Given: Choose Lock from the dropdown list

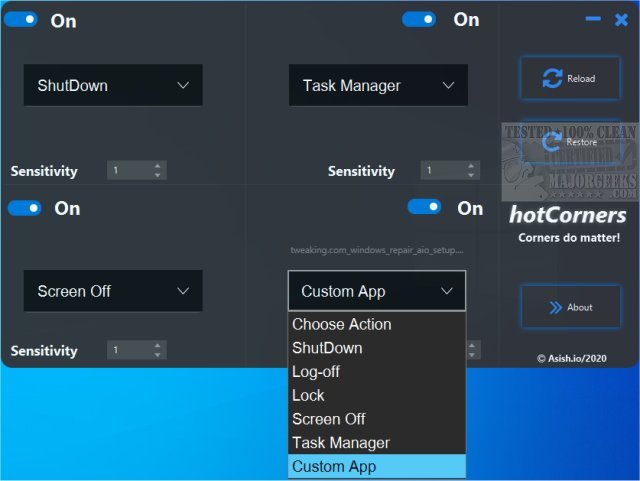Looking at the screenshot, I should click(x=377, y=396).
